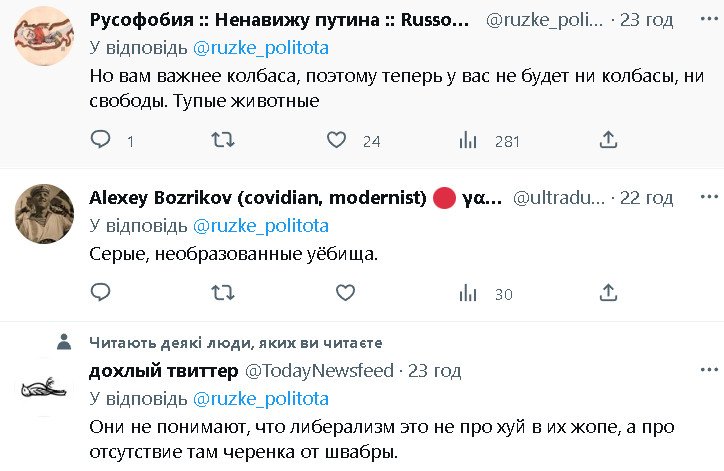Like the first tweet with 24 likes
Screen dimensions: 724x471
(338, 140)
